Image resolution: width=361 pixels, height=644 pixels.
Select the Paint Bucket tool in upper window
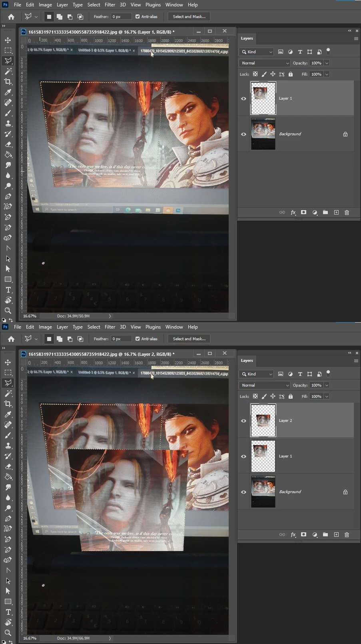(8, 154)
